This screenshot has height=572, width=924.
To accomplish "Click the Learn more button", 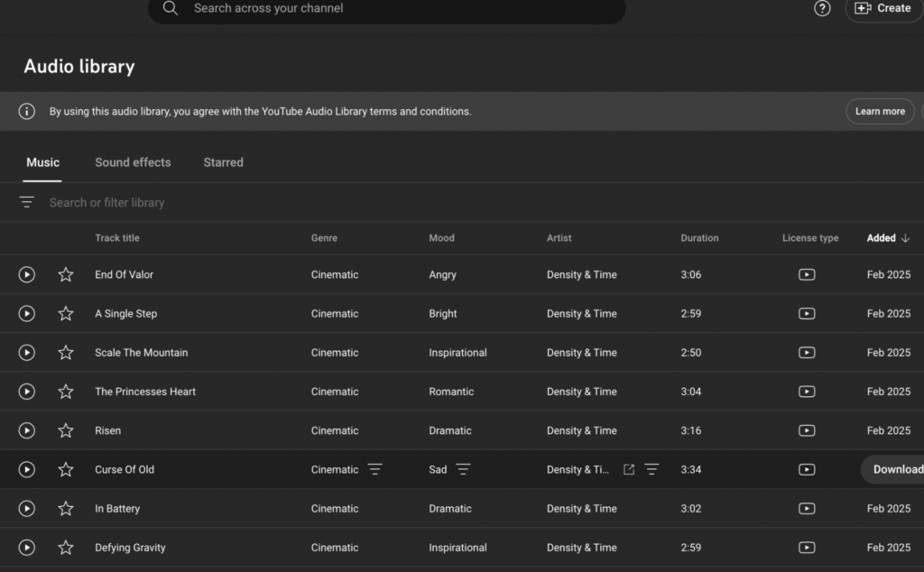I will tap(880, 111).
